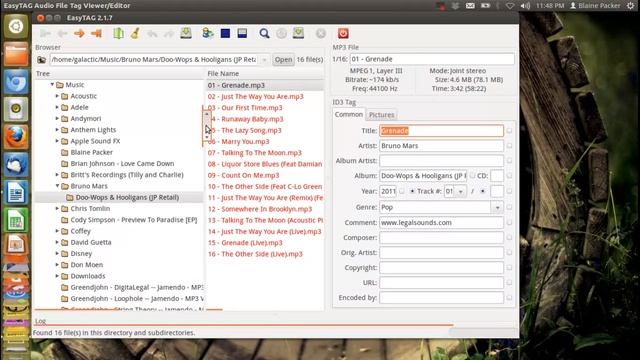The height and width of the screenshot is (360, 640).
Task: Click the folder icon beside the path box
Action: (x=41, y=60)
